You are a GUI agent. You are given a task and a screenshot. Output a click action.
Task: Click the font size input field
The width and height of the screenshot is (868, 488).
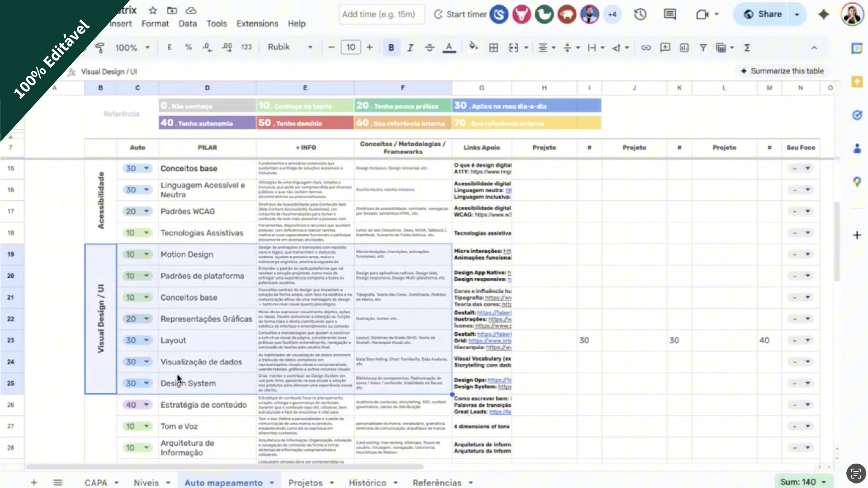tap(350, 47)
